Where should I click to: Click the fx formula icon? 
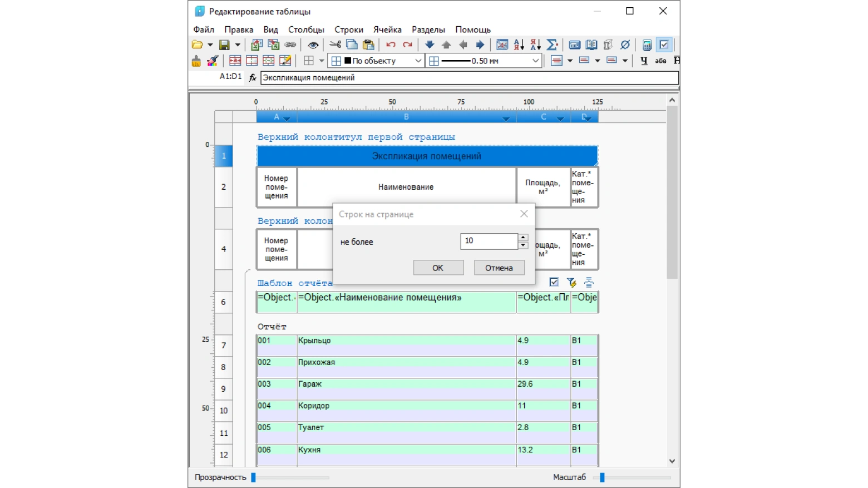tap(252, 77)
